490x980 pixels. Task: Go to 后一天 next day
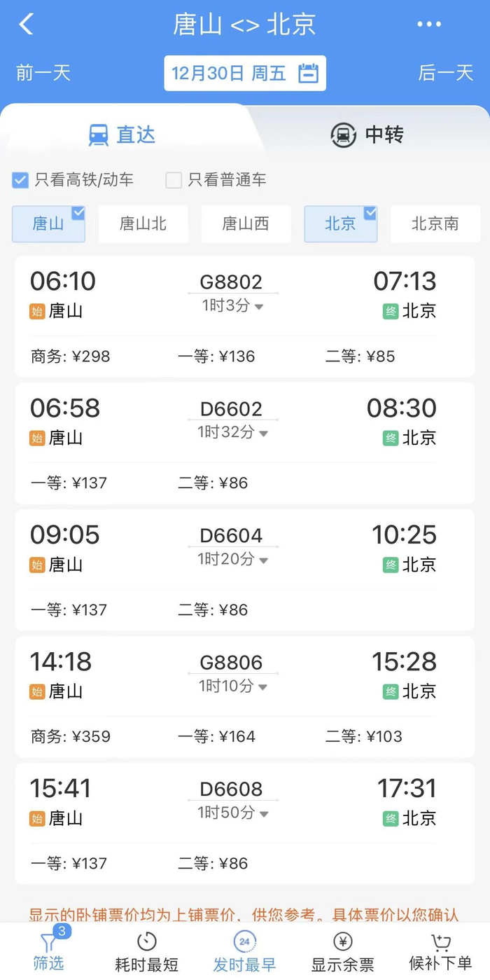pos(446,73)
